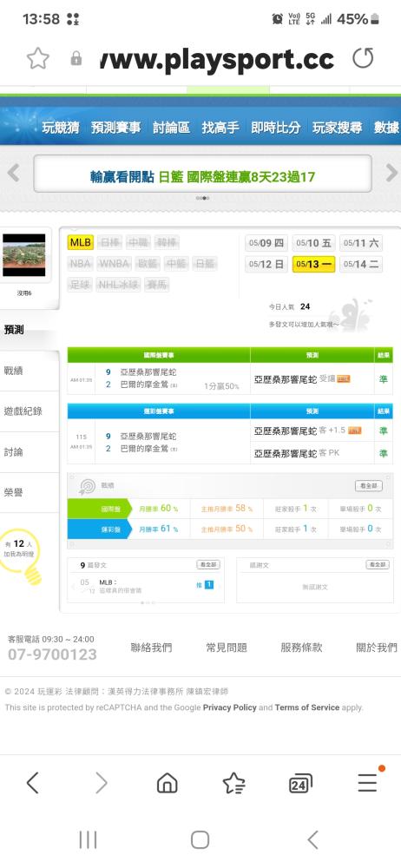Open the MLB post dated 05/12
401x868 pixels.
tap(120, 586)
